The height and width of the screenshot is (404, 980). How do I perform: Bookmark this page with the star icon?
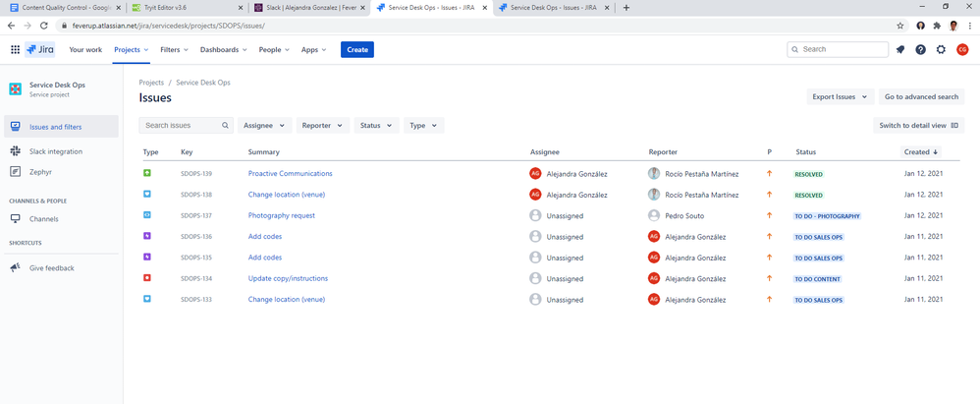pos(900,26)
